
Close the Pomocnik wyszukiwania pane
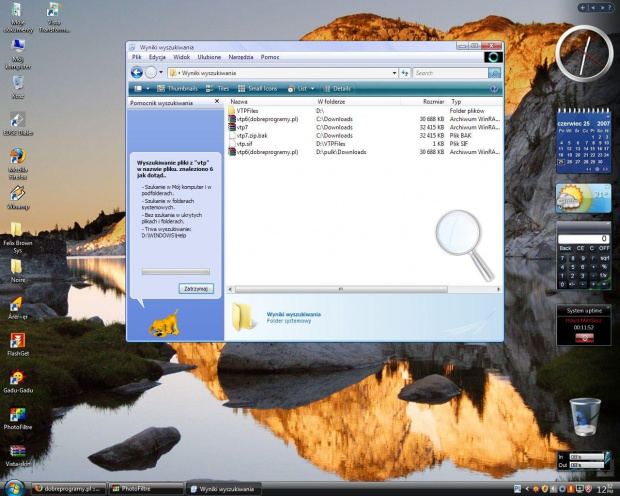tap(217, 101)
